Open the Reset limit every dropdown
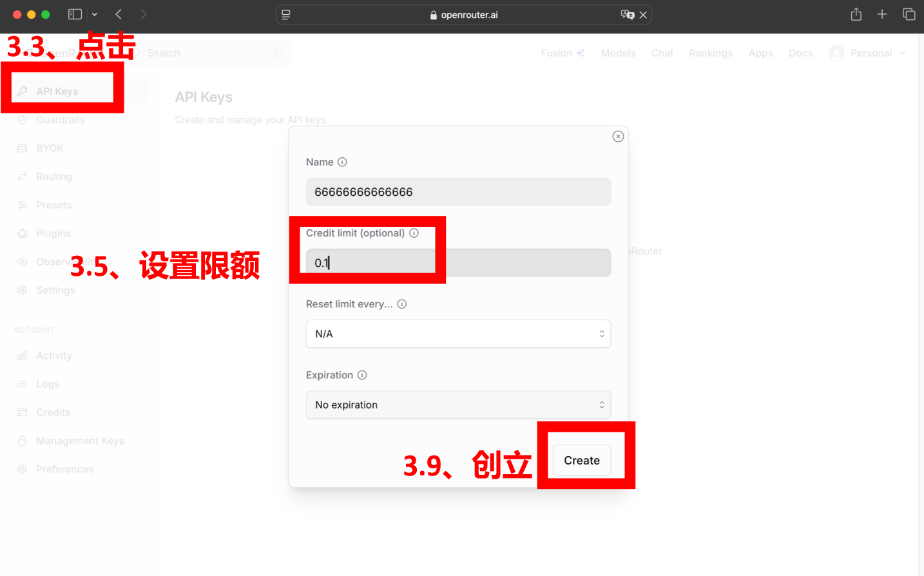924x576 pixels. tap(458, 334)
